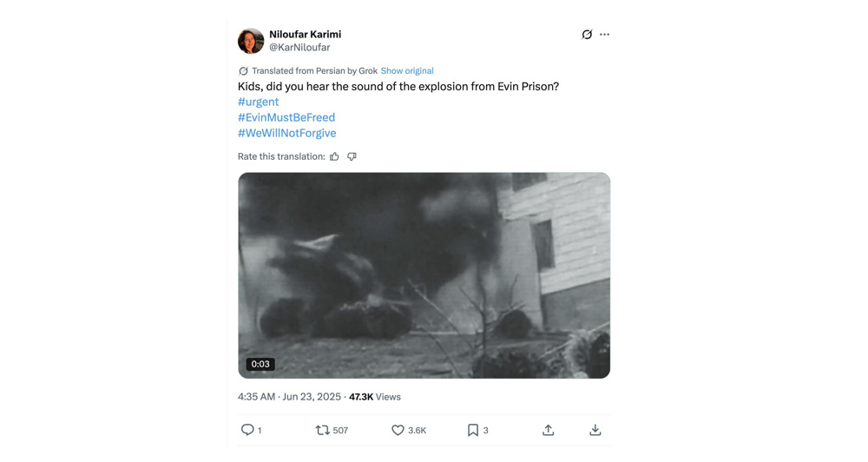This screenshot has height=462, width=868.
Task: Show original Persian text
Action: 407,71
